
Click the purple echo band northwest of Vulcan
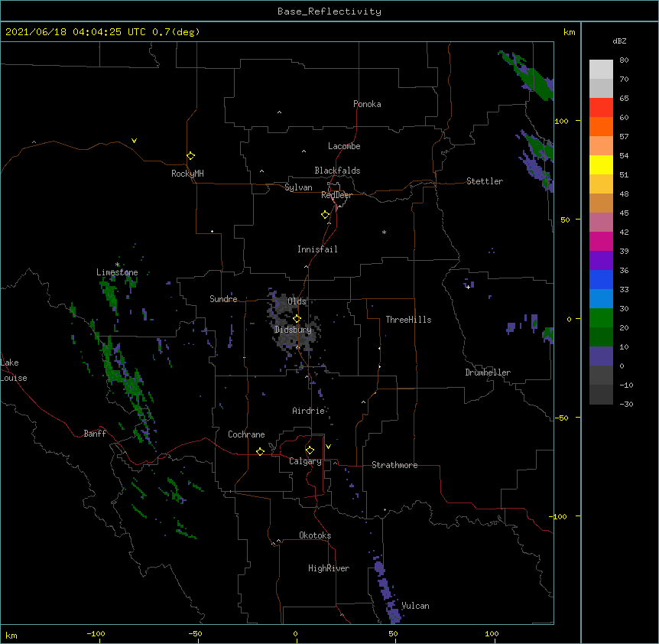[x=387, y=588]
